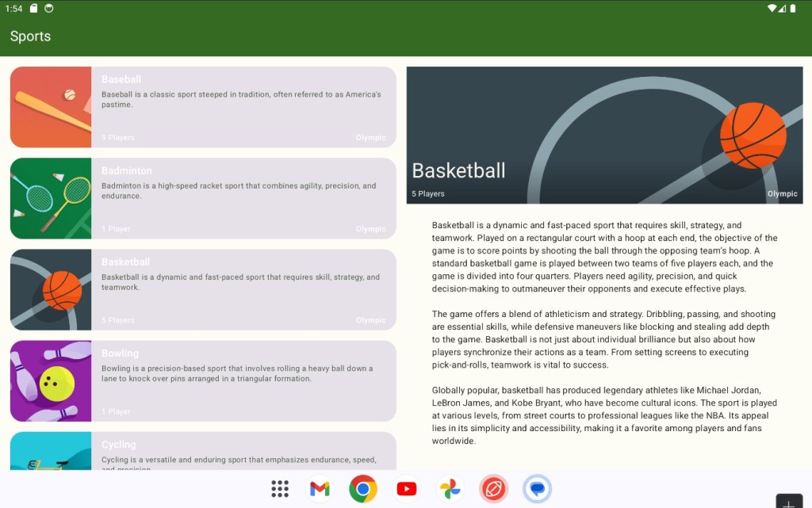Viewport: 812px width, 508px height.
Task: Open Messages app from the taskbar
Action: tap(537, 489)
